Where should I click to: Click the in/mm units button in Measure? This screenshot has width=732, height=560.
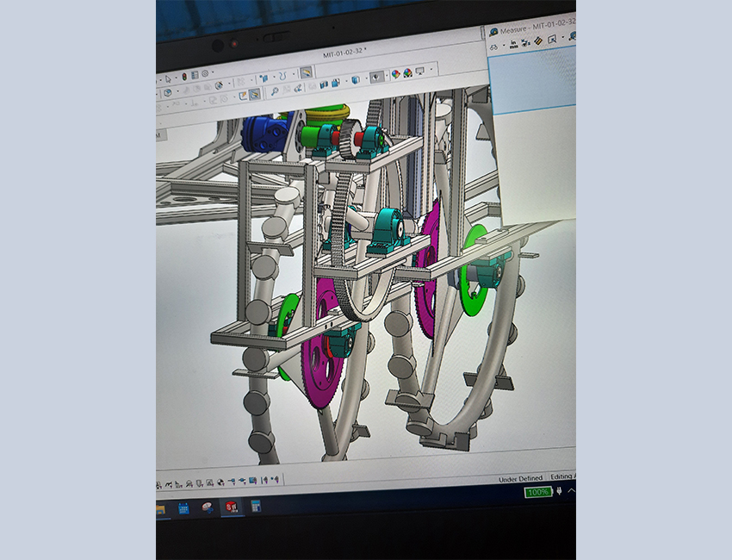click(x=513, y=45)
